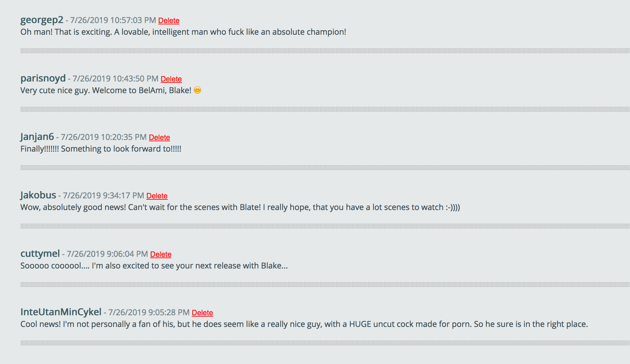Click the comment text starting 'Cool news!'

pyautogui.click(x=304, y=324)
